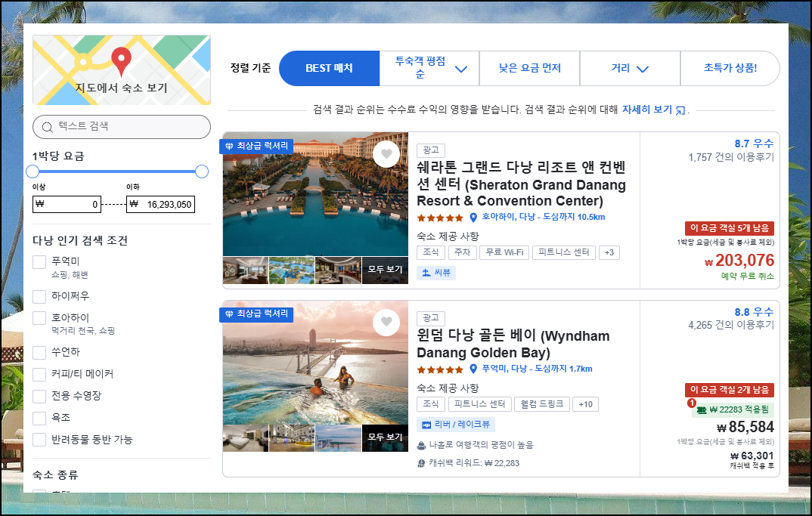Open the Wyndham Danang Golden Bay hotel title
Screen dimensions: 812x516
[513, 345]
